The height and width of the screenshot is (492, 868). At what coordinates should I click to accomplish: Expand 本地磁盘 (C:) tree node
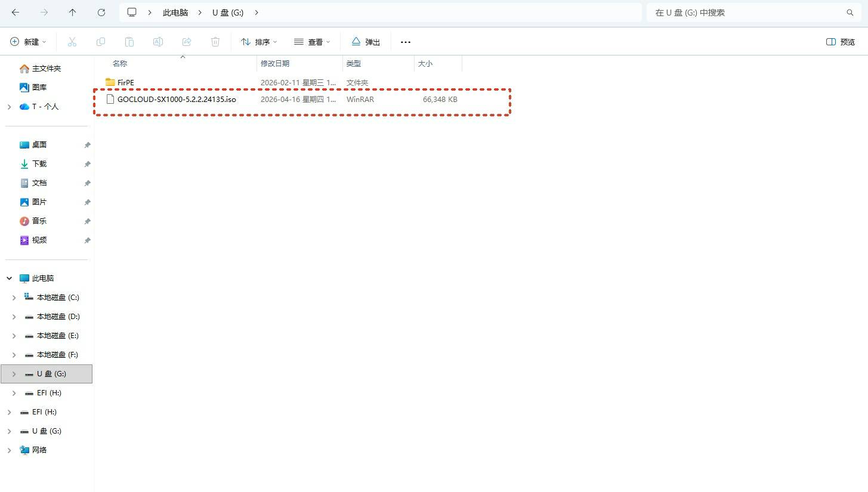pos(14,298)
